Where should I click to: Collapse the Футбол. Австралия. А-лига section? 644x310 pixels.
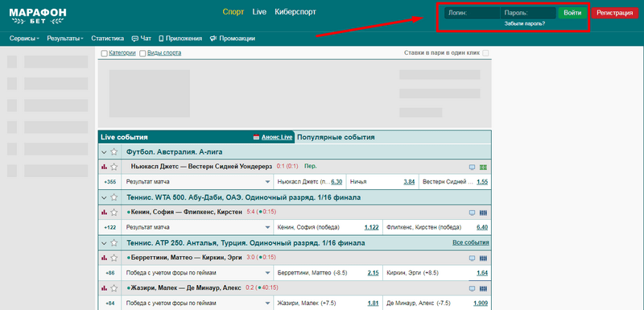coord(104,152)
